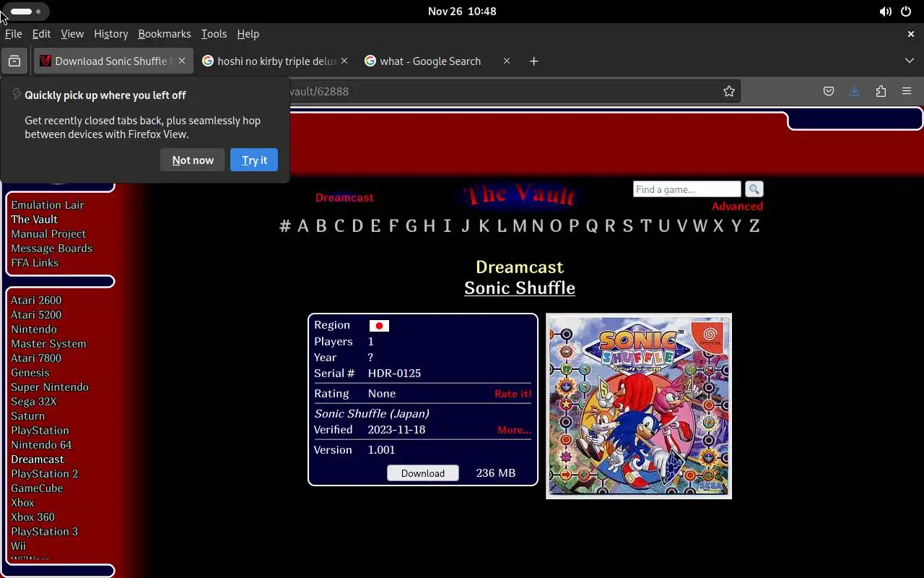This screenshot has height=578, width=924.
Task: Close the hoshi no kirby tab
Action: click(344, 61)
